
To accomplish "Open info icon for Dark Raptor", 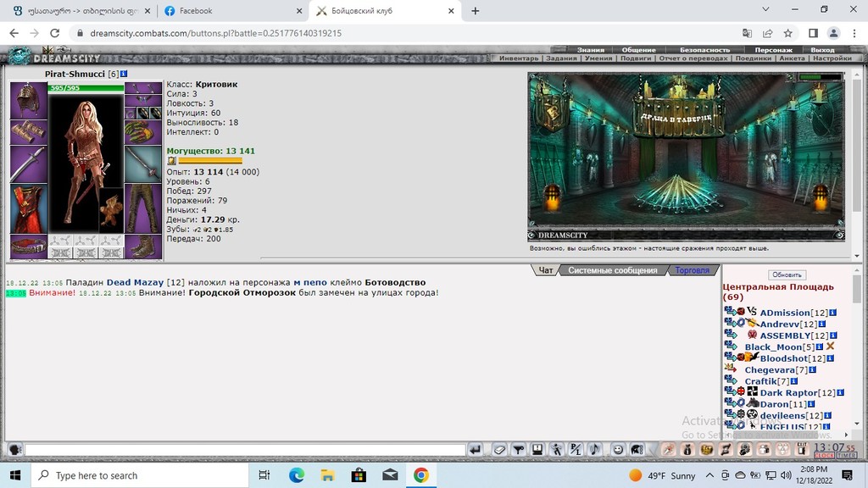I will pyautogui.click(x=840, y=393).
